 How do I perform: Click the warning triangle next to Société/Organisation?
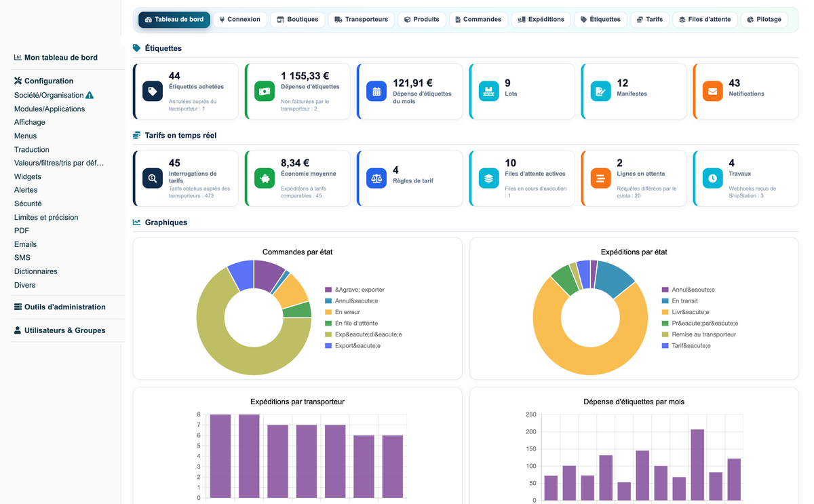pos(90,96)
